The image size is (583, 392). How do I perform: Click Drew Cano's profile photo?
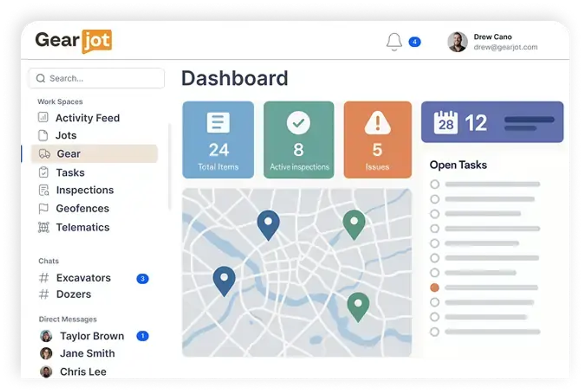457,42
